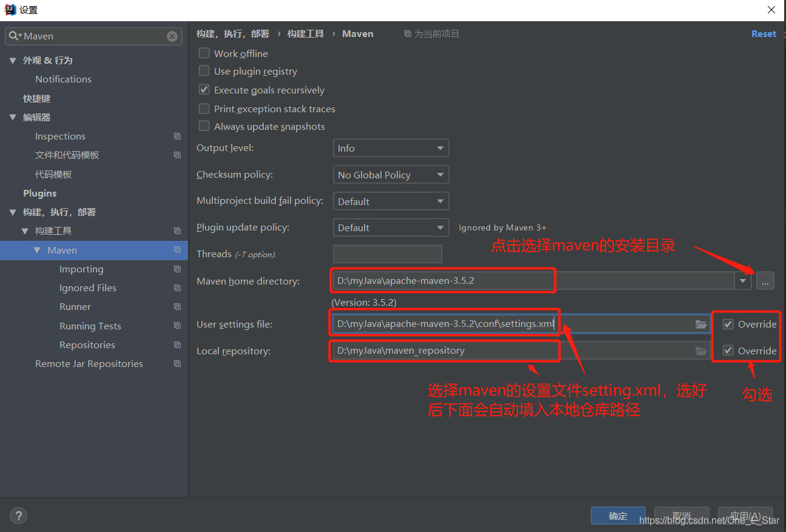Clear the Maven search field text
This screenshot has height=532, width=786.
tap(172, 36)
